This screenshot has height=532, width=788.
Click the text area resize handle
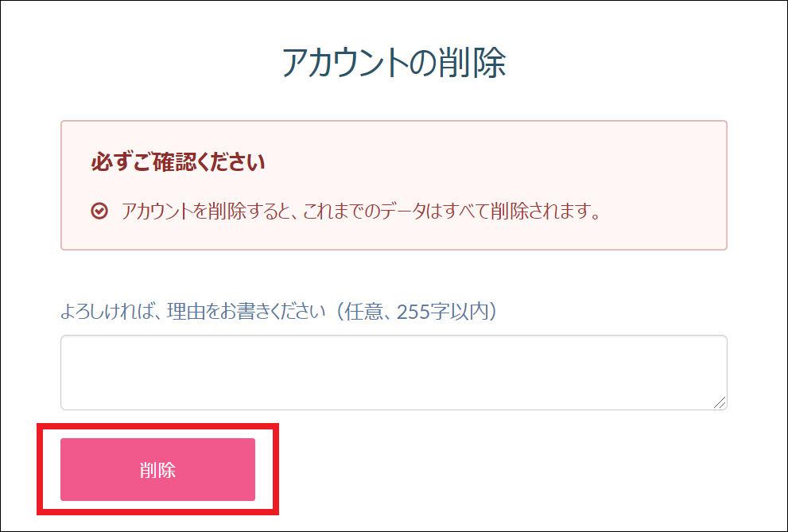(720, 402)
